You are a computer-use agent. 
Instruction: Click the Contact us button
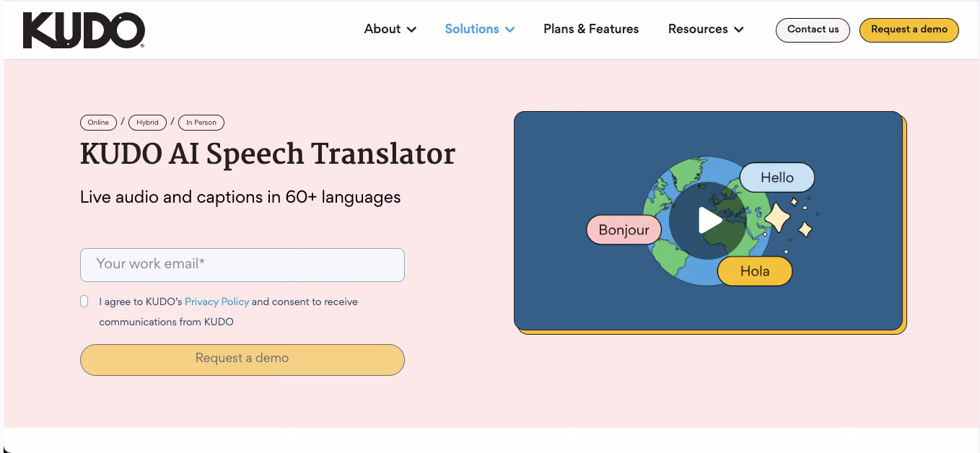[x=813, y=30]
